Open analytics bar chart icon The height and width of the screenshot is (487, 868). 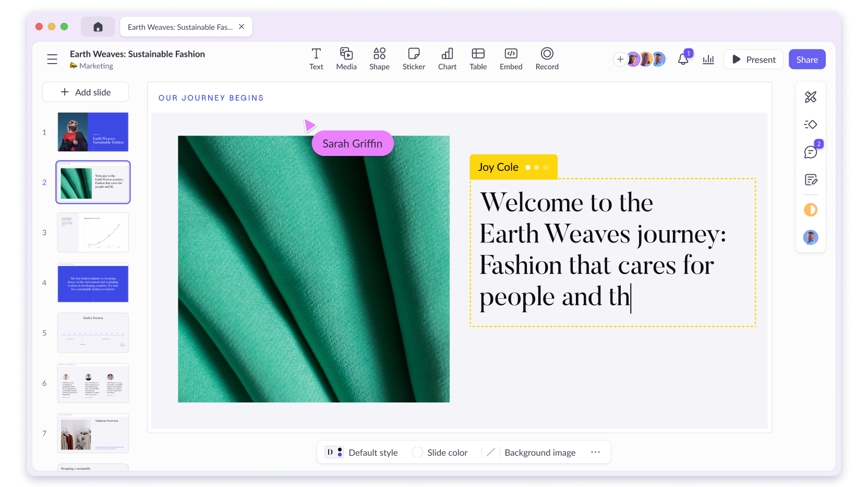[x=708, y=59]
